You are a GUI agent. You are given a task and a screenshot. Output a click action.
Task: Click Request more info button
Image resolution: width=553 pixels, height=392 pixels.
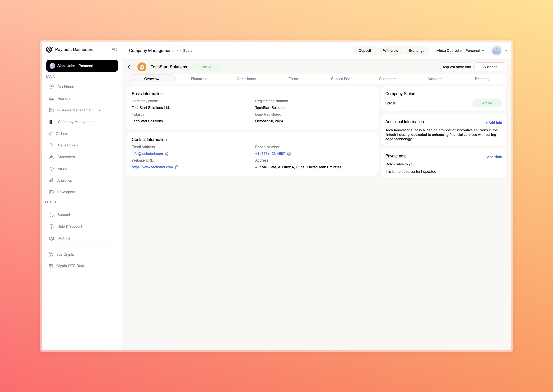[456, 67]
